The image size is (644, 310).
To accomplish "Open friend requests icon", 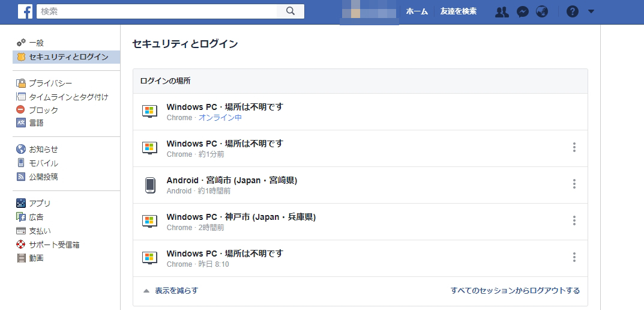I will [x=502, y=11].
